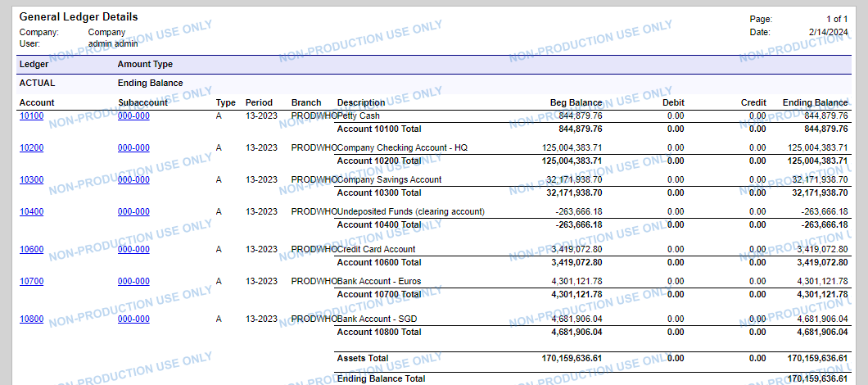Open account 10200 link
Viewport: 868px width, 385px height.
31,148
